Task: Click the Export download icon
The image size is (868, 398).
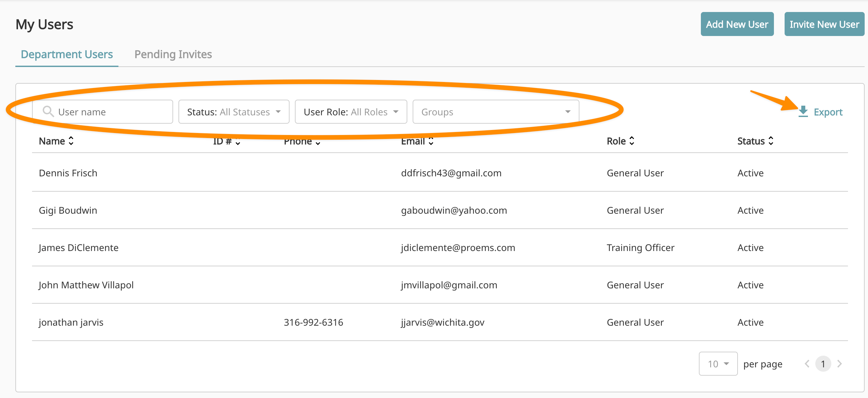Action: coord(803,111)
